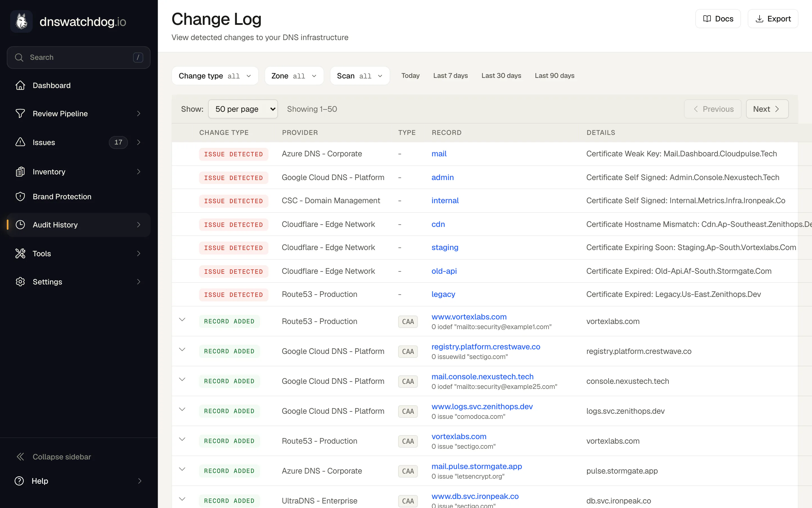Click the Help question mark icon
812x508 pixels.
click(19, 481)
